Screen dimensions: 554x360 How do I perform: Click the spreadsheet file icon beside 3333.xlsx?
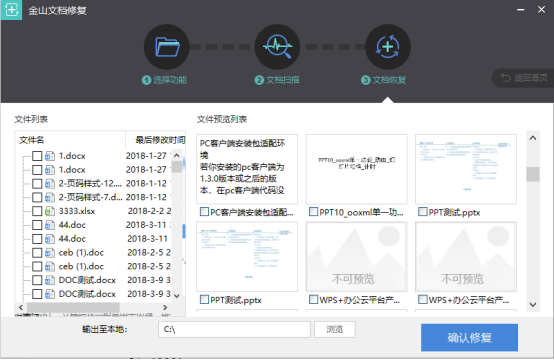(x=50, y=211)
